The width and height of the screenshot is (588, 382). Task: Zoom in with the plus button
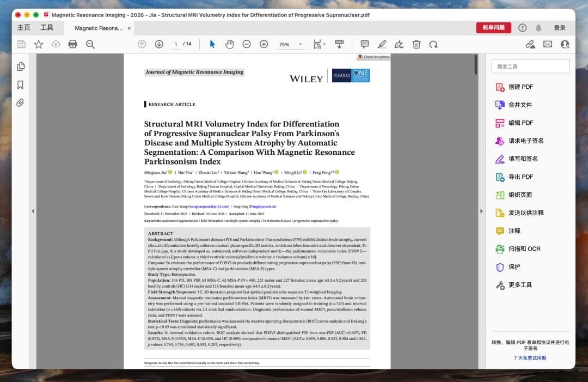coord(264,44)
